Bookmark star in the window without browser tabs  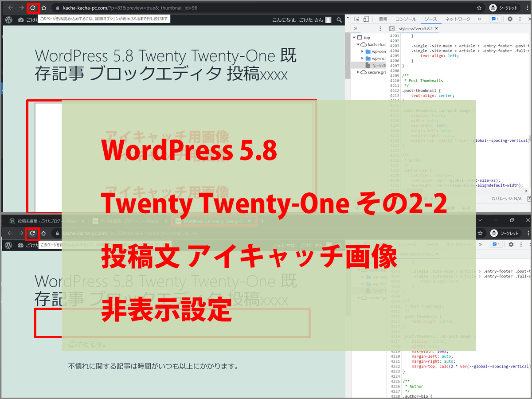(x=479, y=8)
